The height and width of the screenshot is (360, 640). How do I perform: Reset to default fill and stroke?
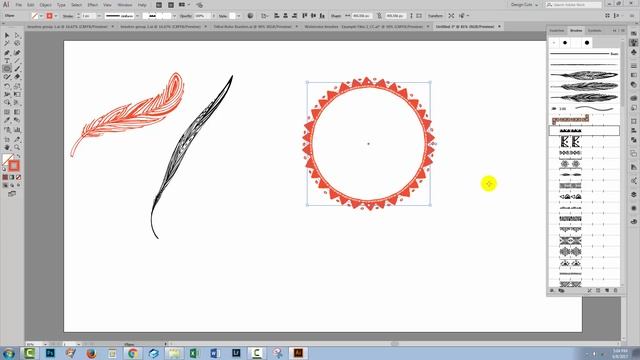pyautogui.click(x=4, y=169)
